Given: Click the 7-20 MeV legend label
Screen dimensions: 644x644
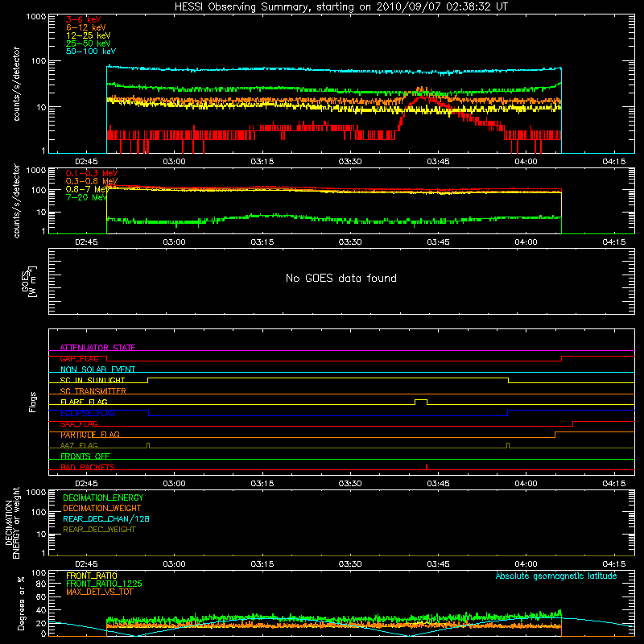Looking at the screenshot, I should tap(86, 197).
